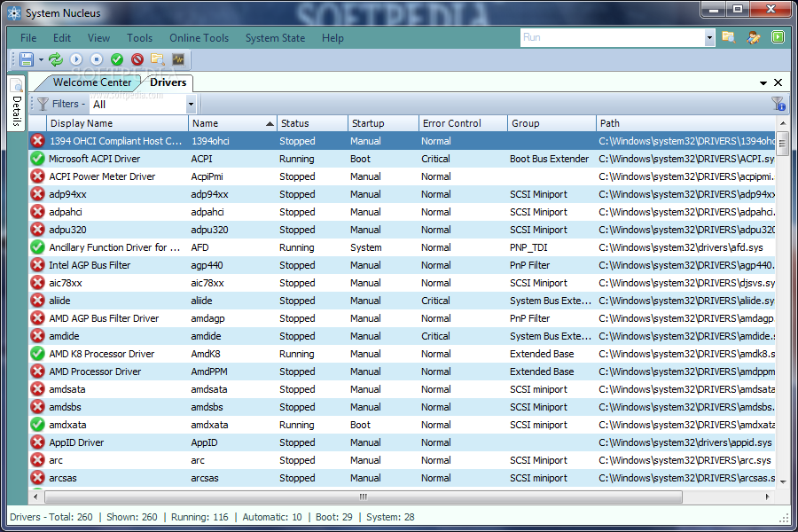798x532 pixels.
Task: Click the Save toolbar icon
Action: pyautogui.click(x=27, y=59)
